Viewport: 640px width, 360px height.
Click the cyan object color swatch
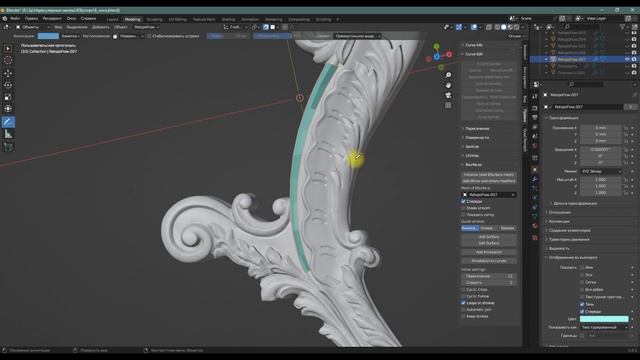[x=604, y=319]
